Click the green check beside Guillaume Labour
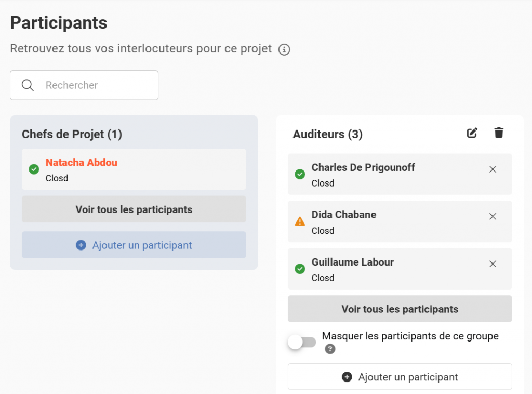 point(300,269)
